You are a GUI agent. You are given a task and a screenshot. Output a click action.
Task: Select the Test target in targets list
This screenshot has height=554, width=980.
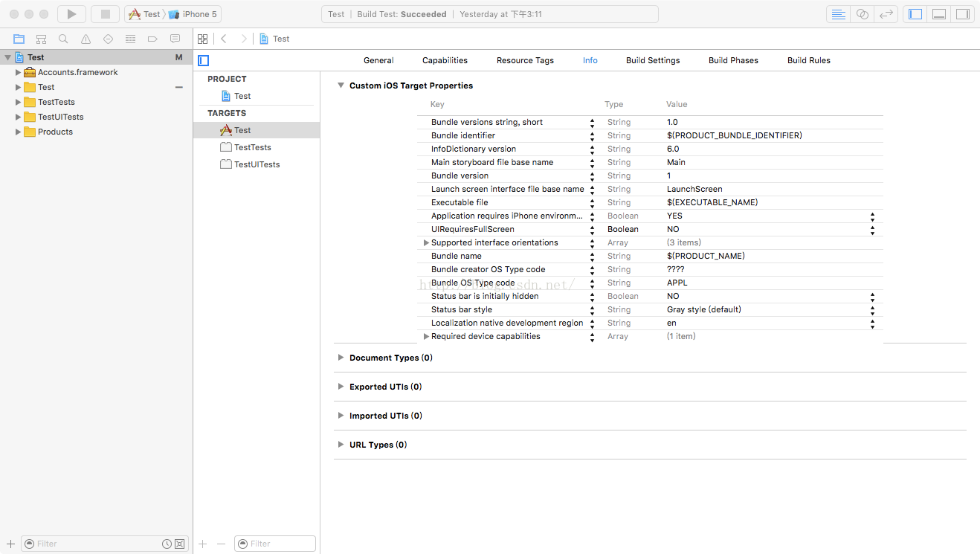(x=257, y=130)
